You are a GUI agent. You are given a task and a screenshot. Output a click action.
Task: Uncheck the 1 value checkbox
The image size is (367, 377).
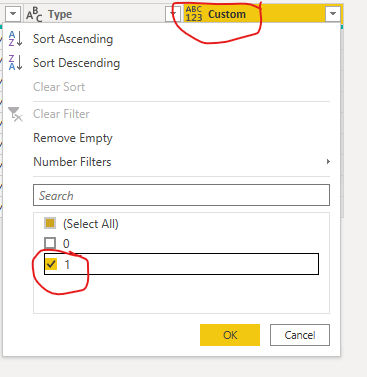click(x=51, y=264)
